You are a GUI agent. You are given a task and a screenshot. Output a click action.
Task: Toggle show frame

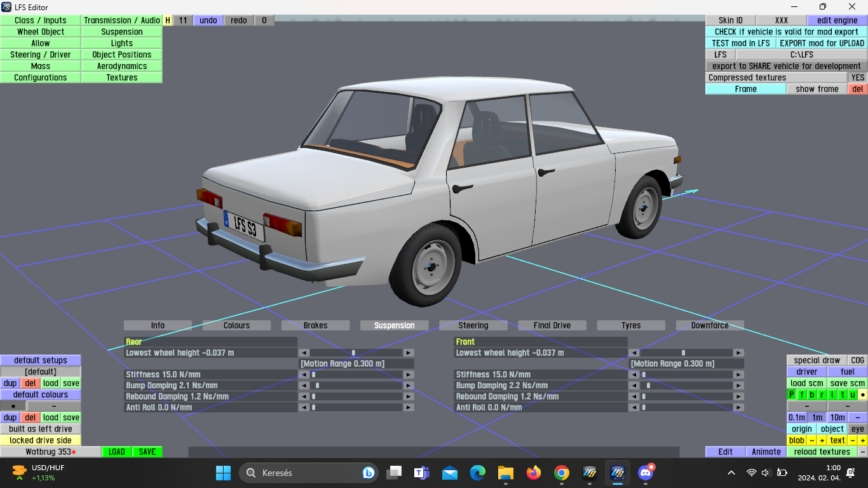pos(817,89)
